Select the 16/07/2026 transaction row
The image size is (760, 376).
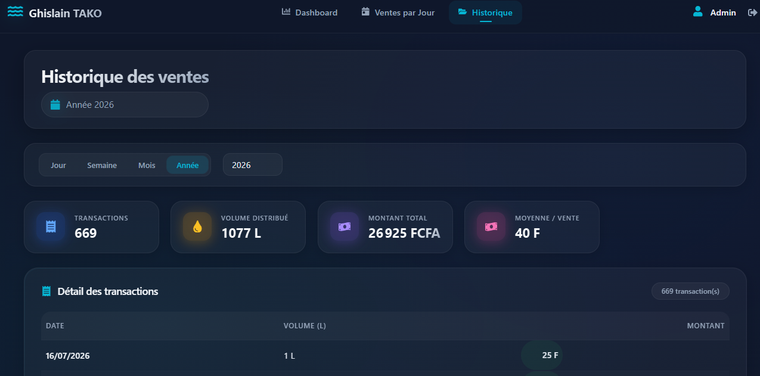[385, 356]
